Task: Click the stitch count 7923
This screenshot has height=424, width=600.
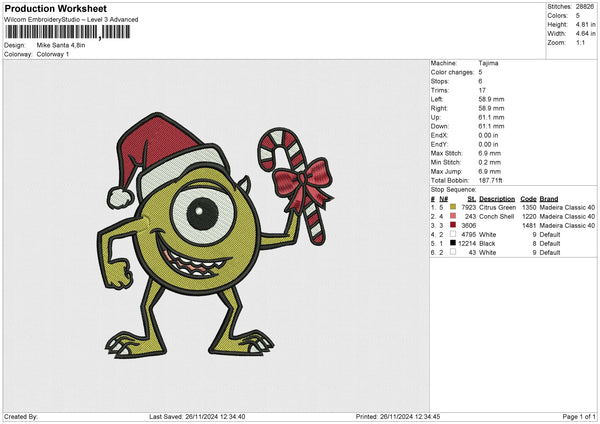Action: [x=469, y=207]
